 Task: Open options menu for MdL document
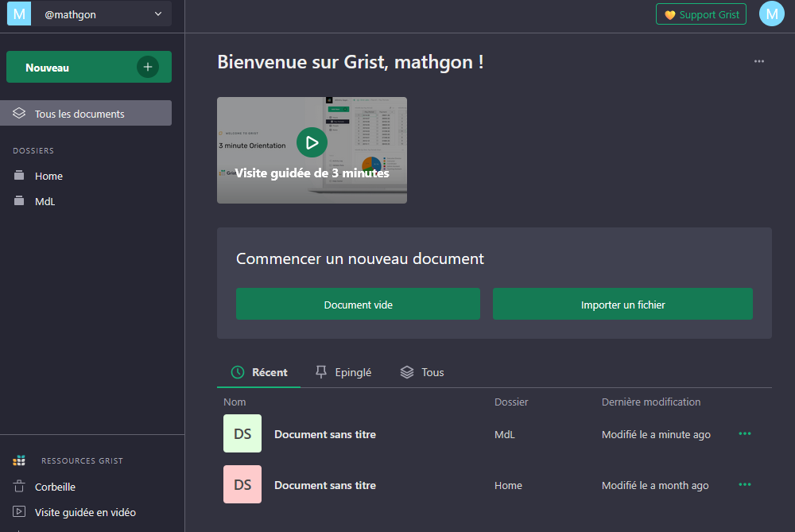click(x=745, y=434)
